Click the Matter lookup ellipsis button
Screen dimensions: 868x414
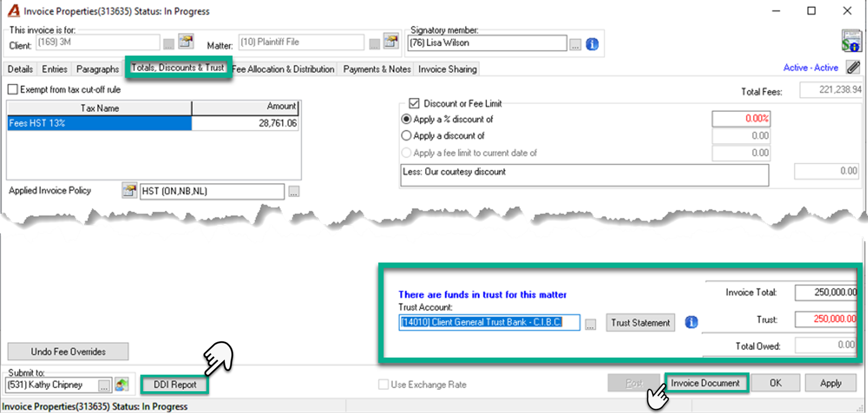pyautogui.click(x=374, y=44)
